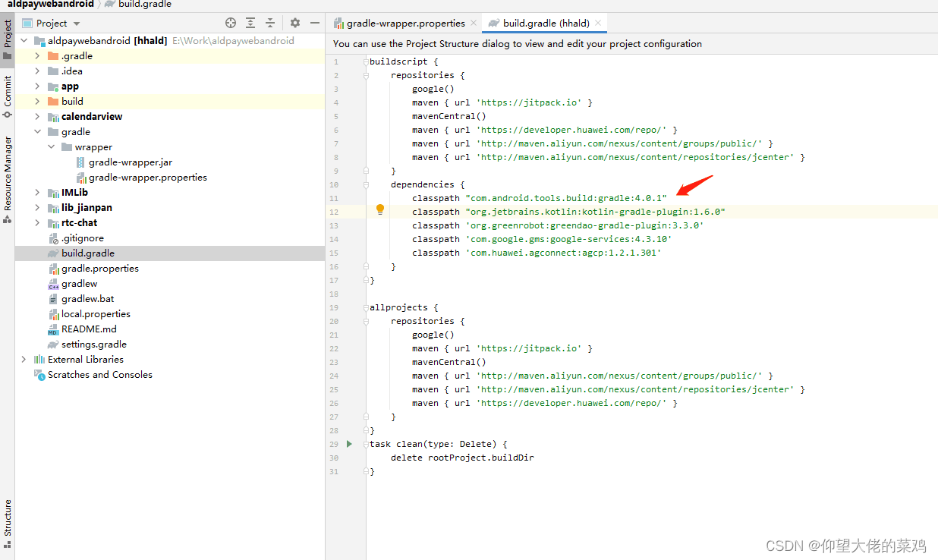Click the gradle:4.0.1 classpath line

tap(540, 198)
